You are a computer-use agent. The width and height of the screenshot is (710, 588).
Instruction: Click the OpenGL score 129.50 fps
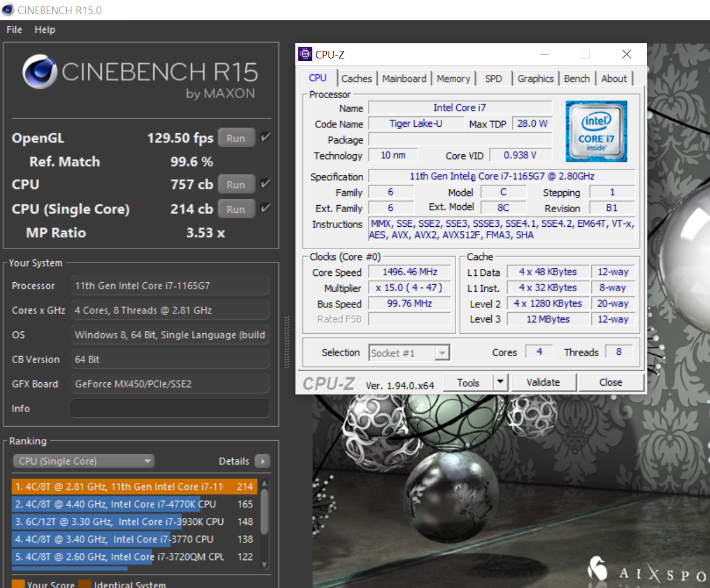click(180, 138)
